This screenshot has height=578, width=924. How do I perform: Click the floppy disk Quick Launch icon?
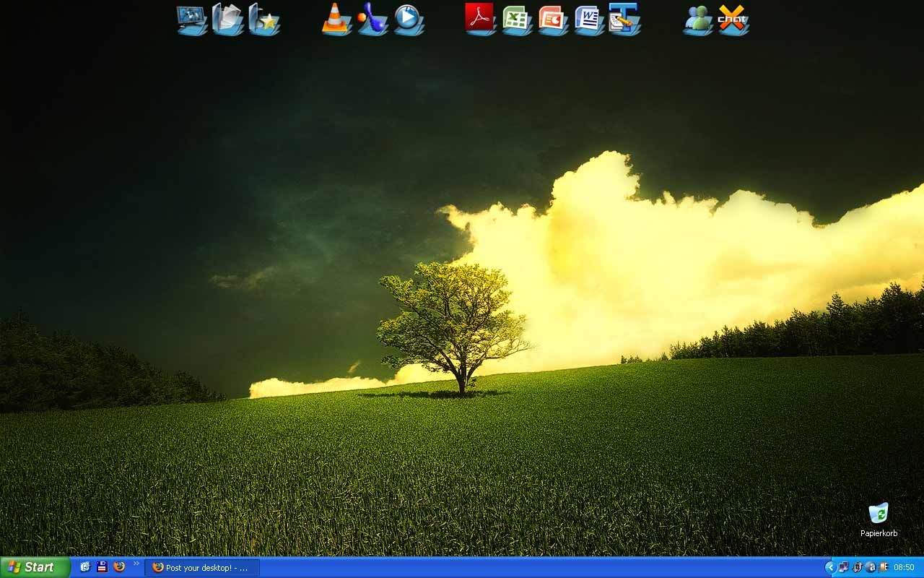[x=103, y=567]
